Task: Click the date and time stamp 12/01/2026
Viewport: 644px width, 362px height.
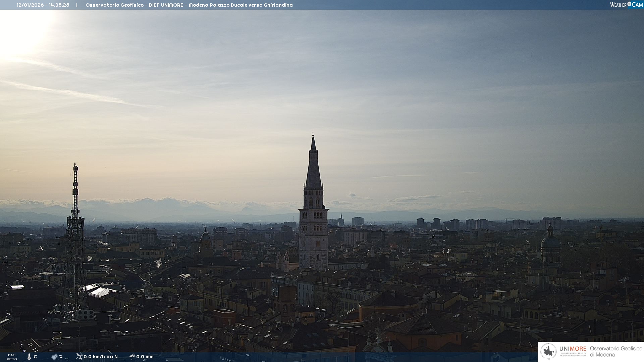Action: pos(43,5)
